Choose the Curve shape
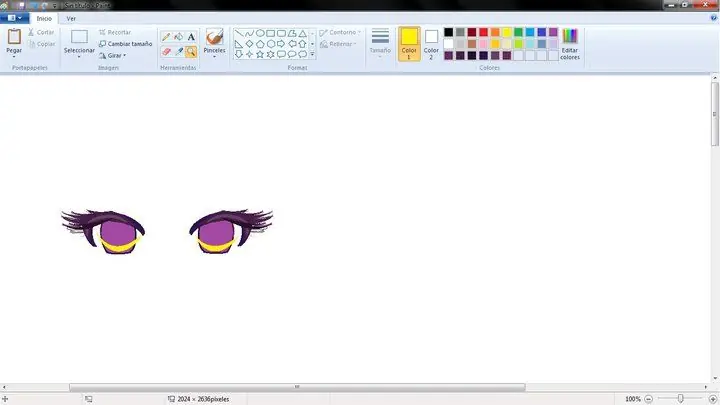The width and height of the screenshot is (720, 405). pos(249,34)
